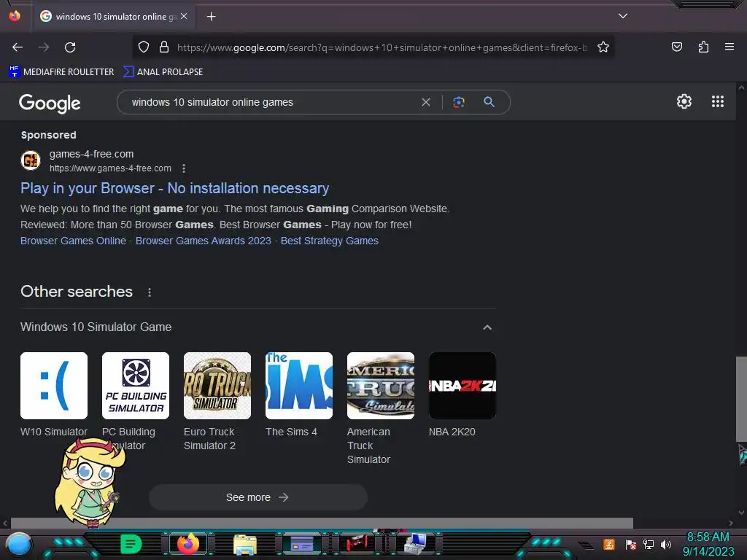Screen dimensions: 747x560
Task: Open Play in your Browser ad link
Action: tap(175, 188)
